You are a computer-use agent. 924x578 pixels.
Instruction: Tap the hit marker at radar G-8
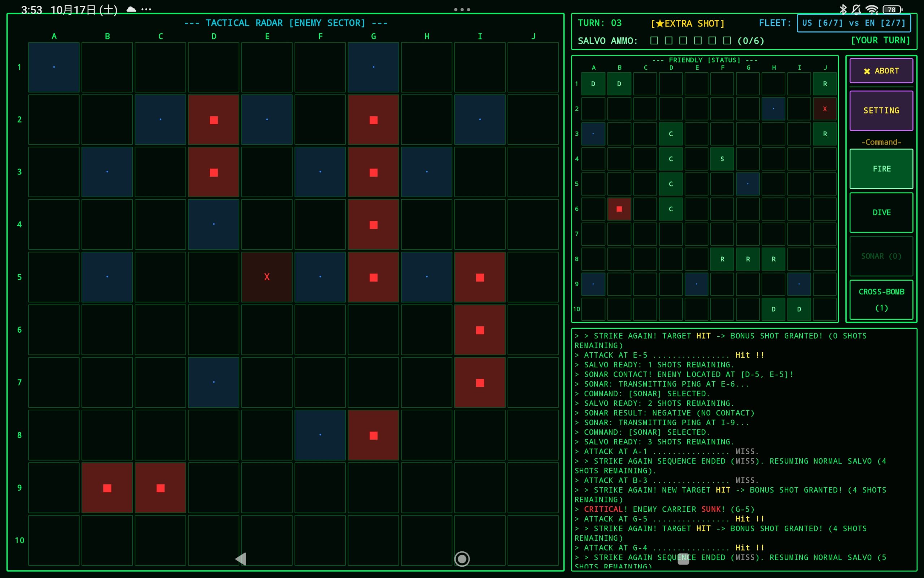[x=374, y=435]
